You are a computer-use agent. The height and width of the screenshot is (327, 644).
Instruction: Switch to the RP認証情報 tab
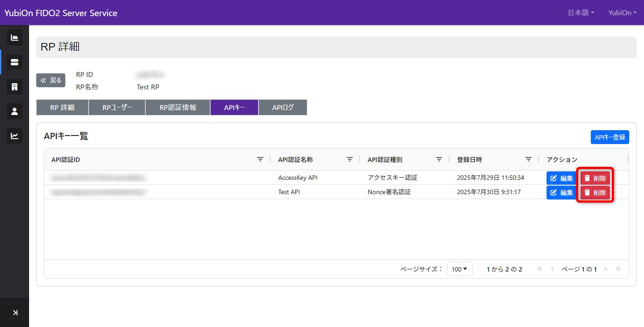178,107
